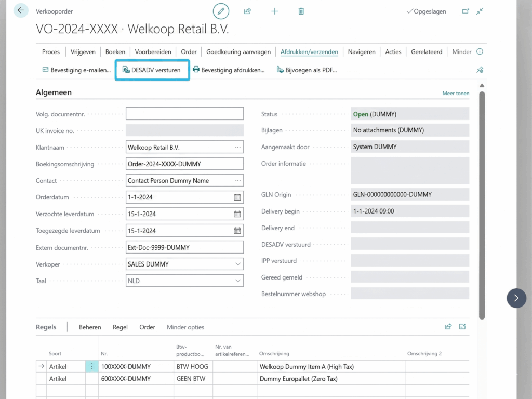Click the info icon next to Minder

pyautogui.click(x=480, y=51)
